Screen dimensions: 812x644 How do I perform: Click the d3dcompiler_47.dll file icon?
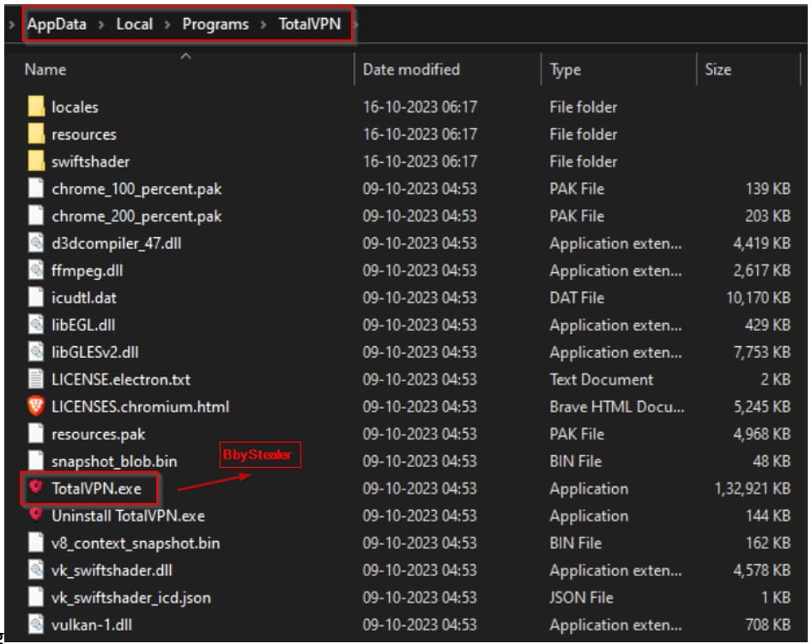pyautogui.click(x=36, y=243)
